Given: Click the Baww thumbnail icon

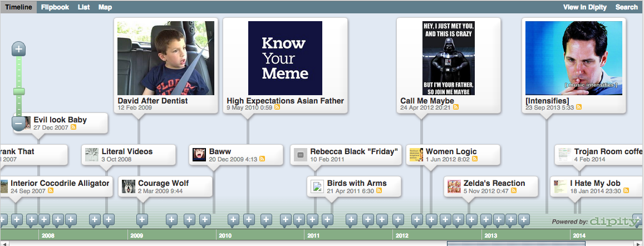Looking at the screenshot, I should tap(199, 155).
